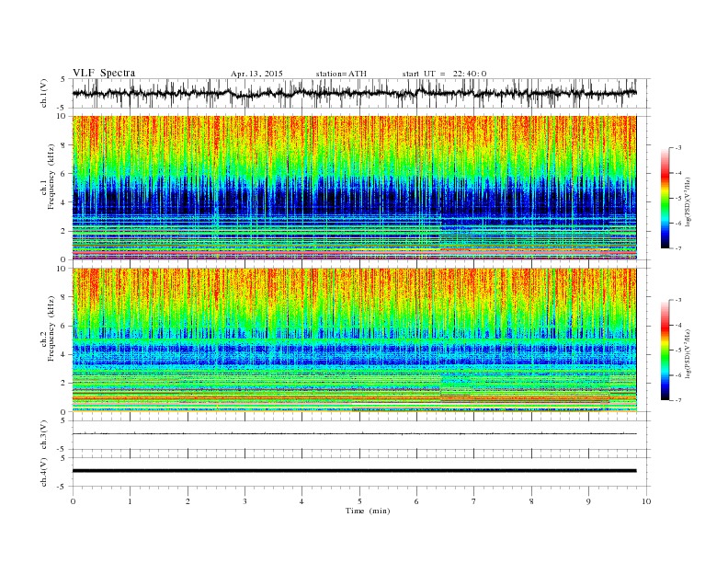
Task: Click the time axis tick label "2"
Action: [188, 501]
